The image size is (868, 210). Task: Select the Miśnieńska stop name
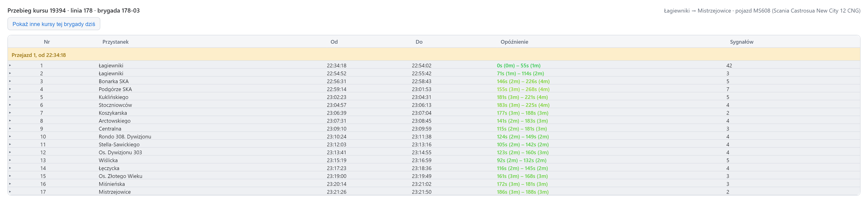point(112,184)
